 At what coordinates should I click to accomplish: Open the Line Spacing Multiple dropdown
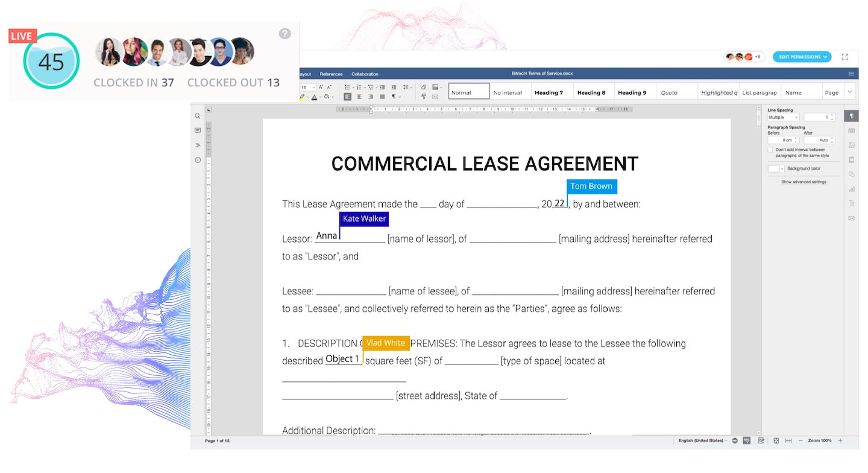783,117
